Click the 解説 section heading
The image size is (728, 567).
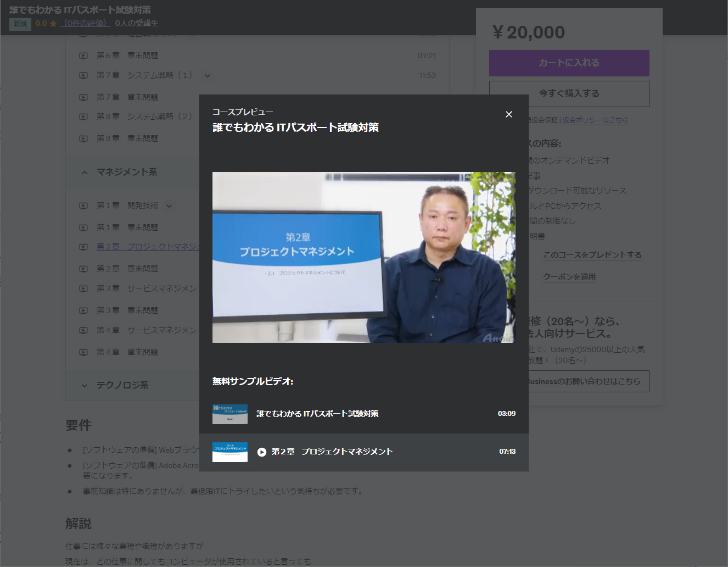click(x=79, y=524)
